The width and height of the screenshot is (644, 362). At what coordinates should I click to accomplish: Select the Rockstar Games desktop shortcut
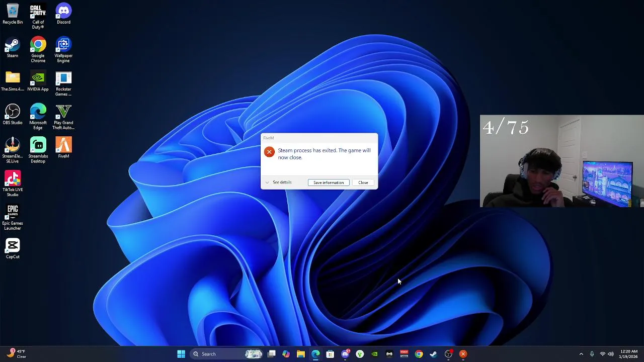pos(63,83)
